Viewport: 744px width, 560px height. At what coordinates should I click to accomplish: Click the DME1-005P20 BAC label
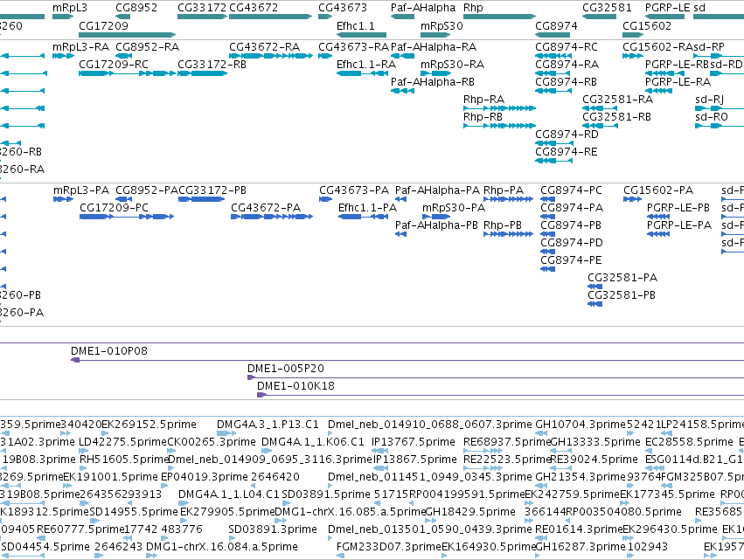click(286, 369)
